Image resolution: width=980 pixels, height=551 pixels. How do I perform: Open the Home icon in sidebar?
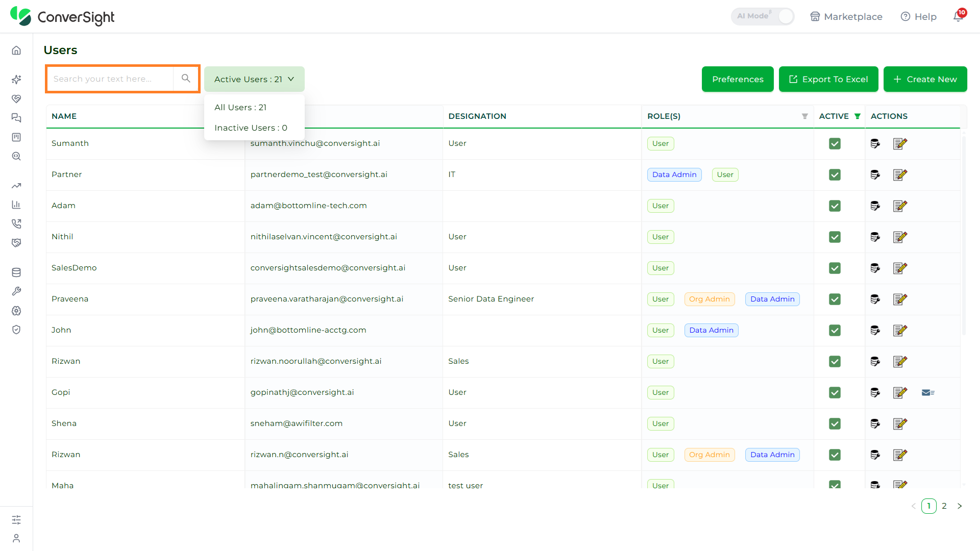click(16, 50)
